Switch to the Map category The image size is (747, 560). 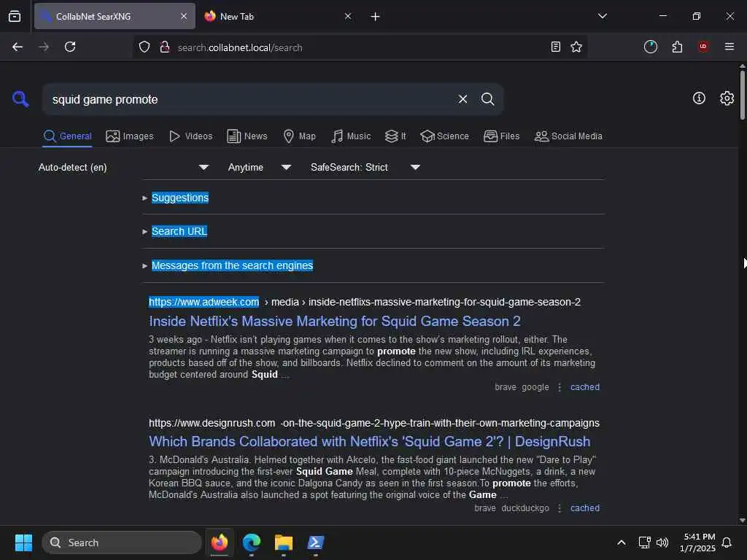coord(299,136)
